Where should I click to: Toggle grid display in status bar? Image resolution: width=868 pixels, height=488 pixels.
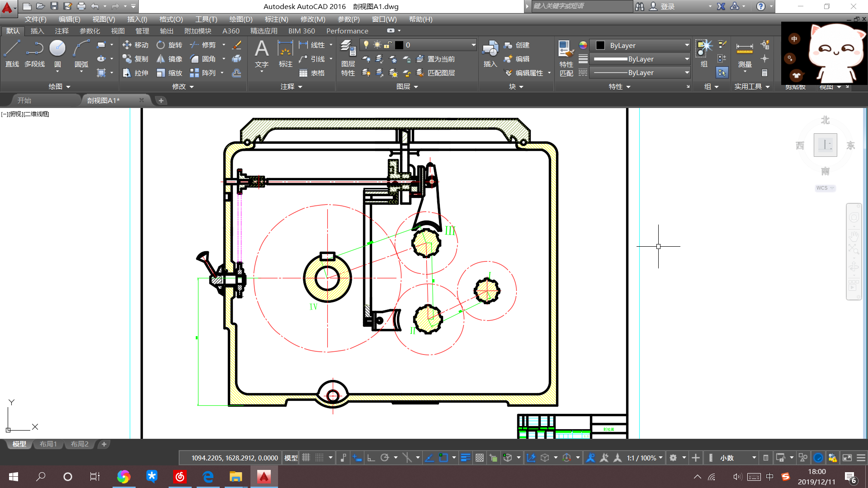click(306, 458)
